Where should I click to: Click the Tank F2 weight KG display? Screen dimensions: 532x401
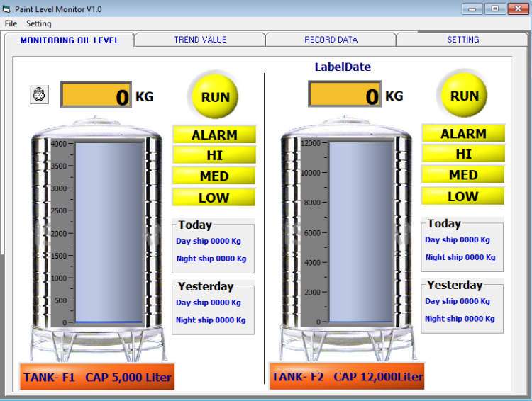pyautogui.click(x=345, y=94)
